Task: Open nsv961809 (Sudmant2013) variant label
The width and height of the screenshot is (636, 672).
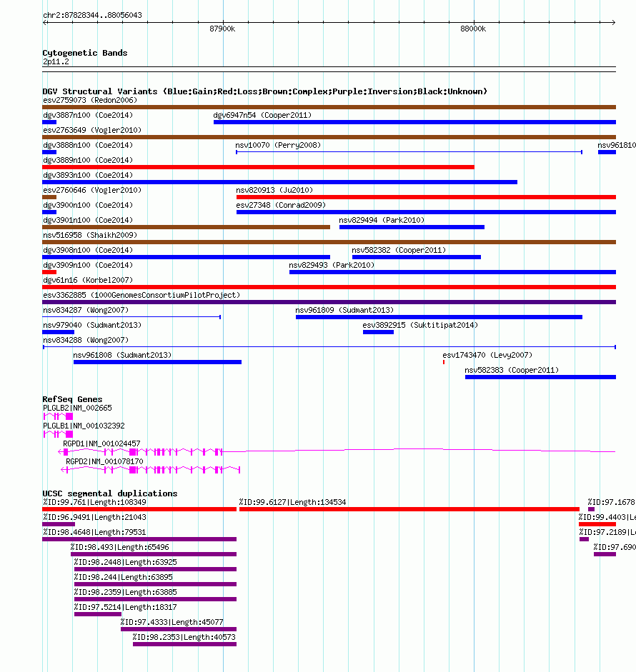Action: pyautogui.click(x=344, y=310)
